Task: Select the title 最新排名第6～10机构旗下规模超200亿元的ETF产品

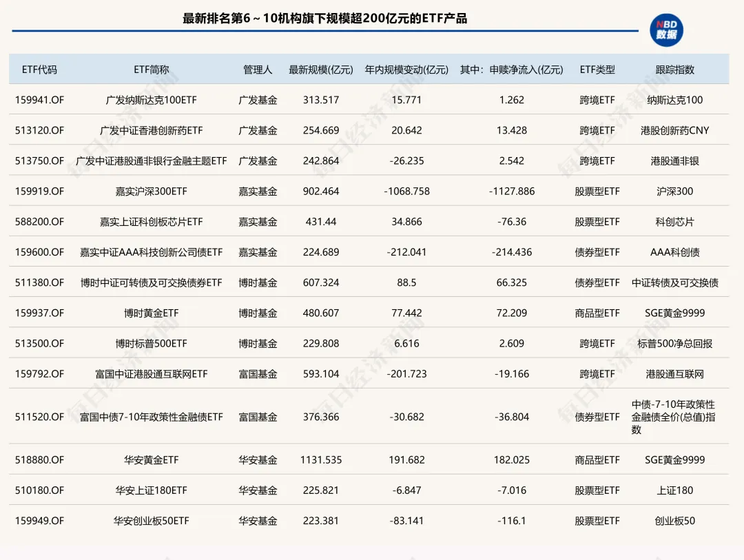Action: coord(325,19)
